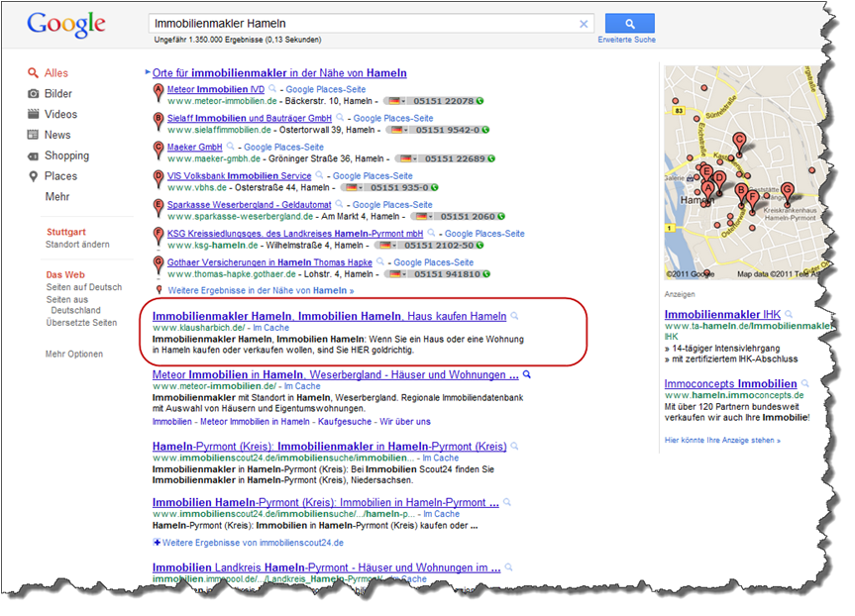Click the red pin A beside Meteor Immobilien IVD
This screenshot has width=855, height=616.
coord(159,93)
